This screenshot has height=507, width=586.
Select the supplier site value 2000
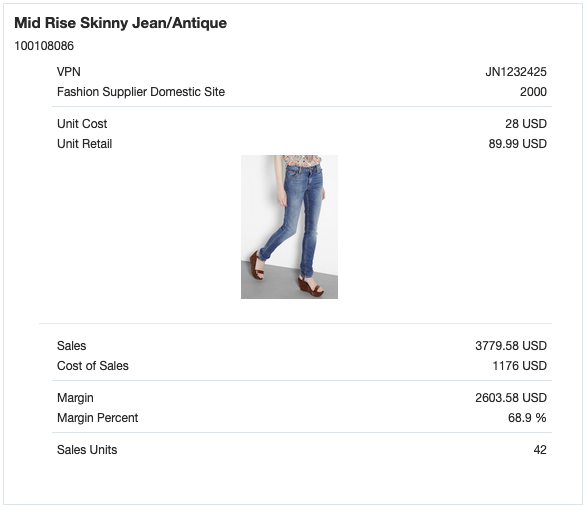pos(533,92)
